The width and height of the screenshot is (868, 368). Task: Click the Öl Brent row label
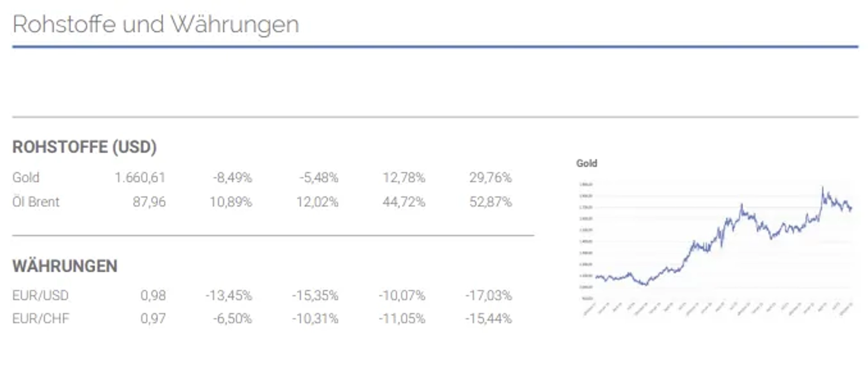(36, 202)
